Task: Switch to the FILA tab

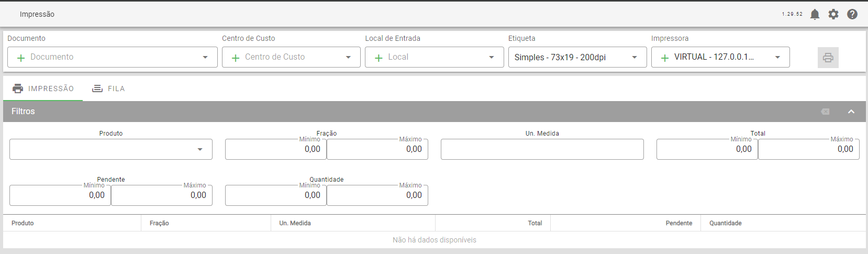Action: [x=108, y=89]
